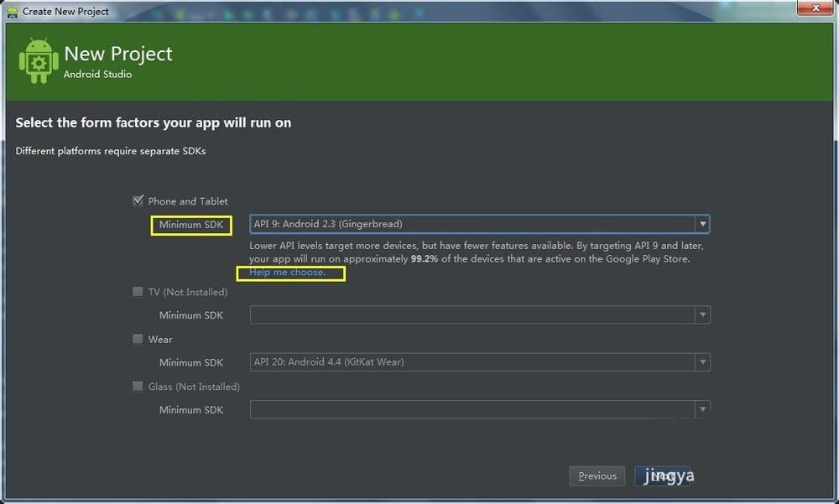Uncheck the Phone and Tablet checkbox
The image size is (839, 504).
pos(138,200)
